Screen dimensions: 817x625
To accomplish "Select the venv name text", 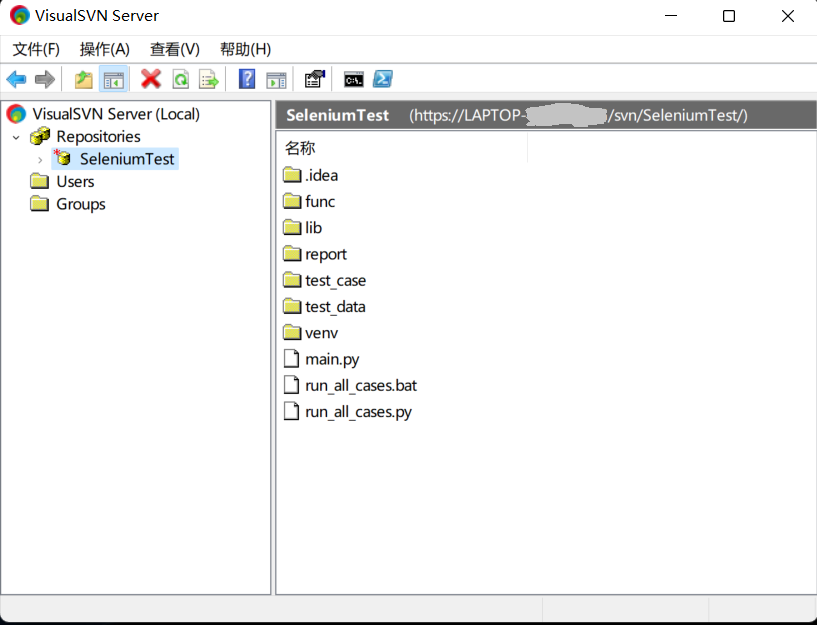I will click(321, 333).
